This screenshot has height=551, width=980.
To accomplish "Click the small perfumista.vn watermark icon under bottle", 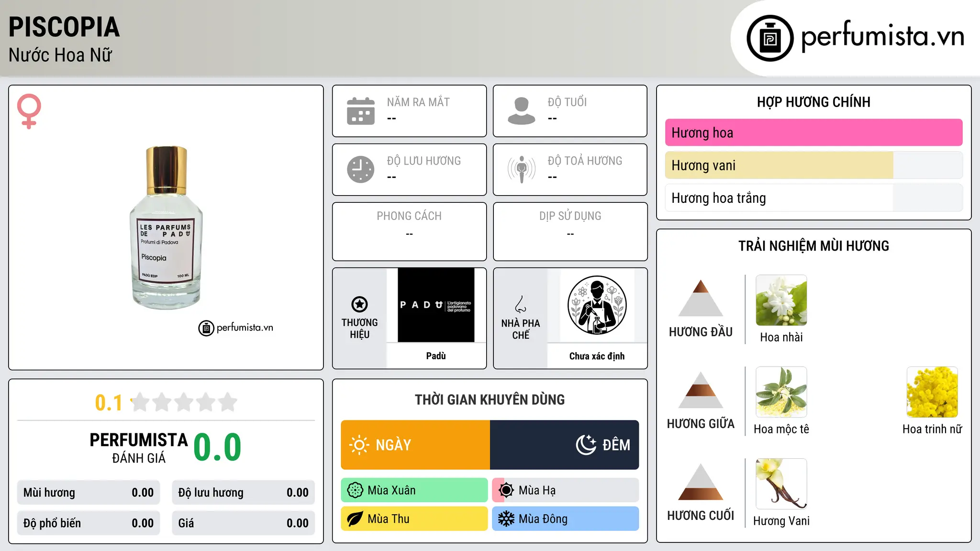I will click(206, 328).
